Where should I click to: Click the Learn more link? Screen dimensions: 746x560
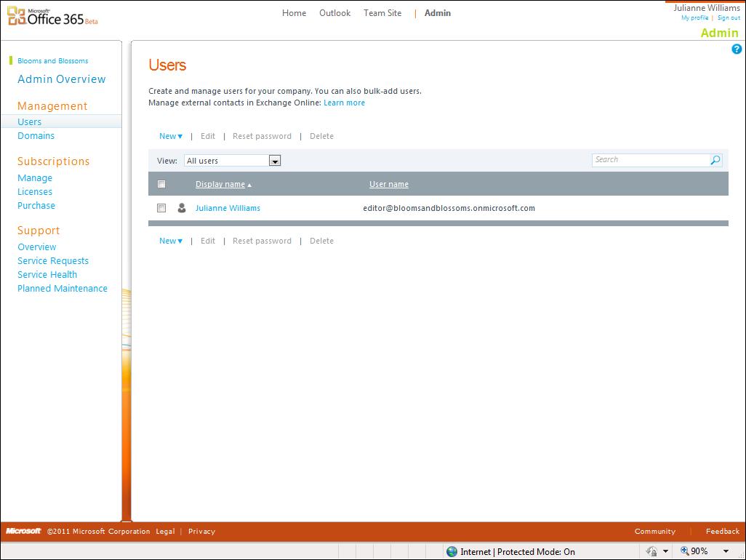click(344, 103)
